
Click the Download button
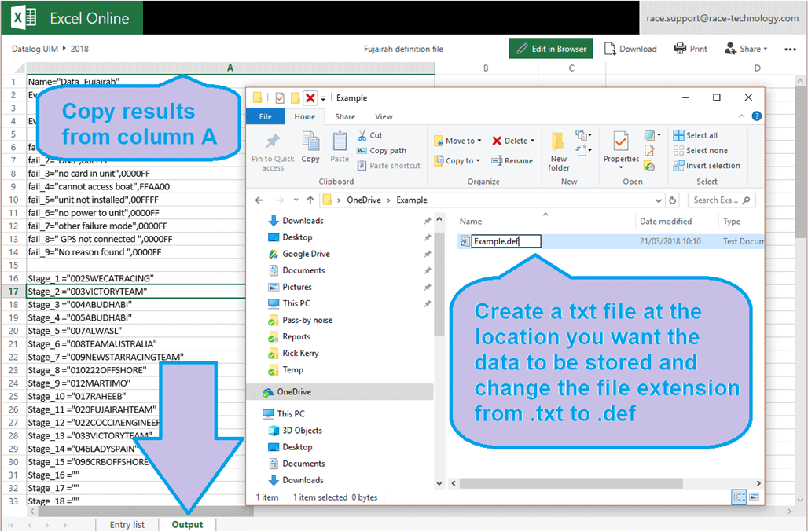[630, 49]
